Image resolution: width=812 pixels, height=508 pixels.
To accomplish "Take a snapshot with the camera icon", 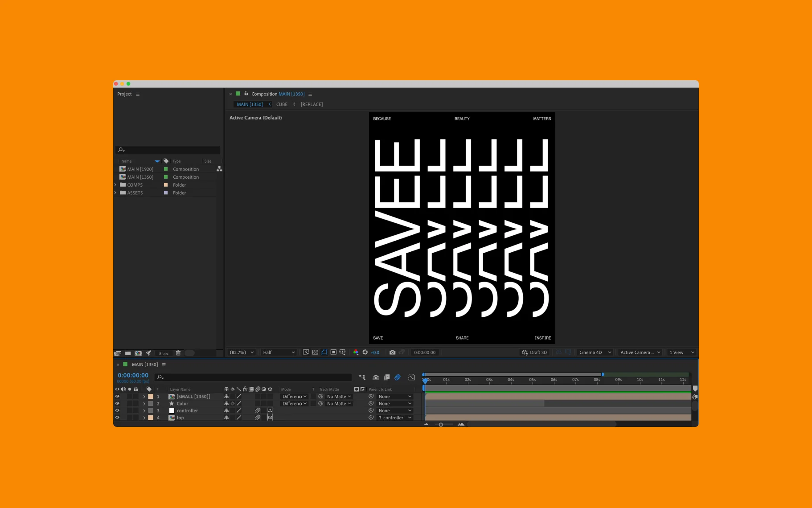I will (392, 352).
